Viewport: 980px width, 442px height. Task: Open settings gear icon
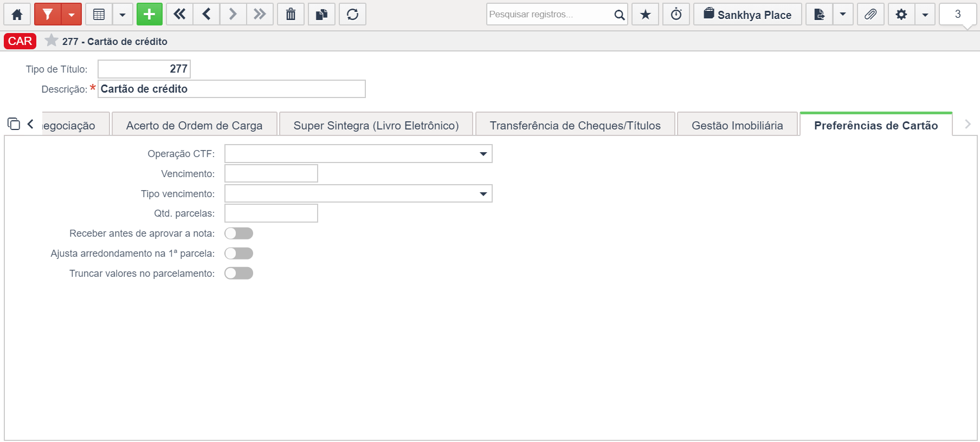901,15
